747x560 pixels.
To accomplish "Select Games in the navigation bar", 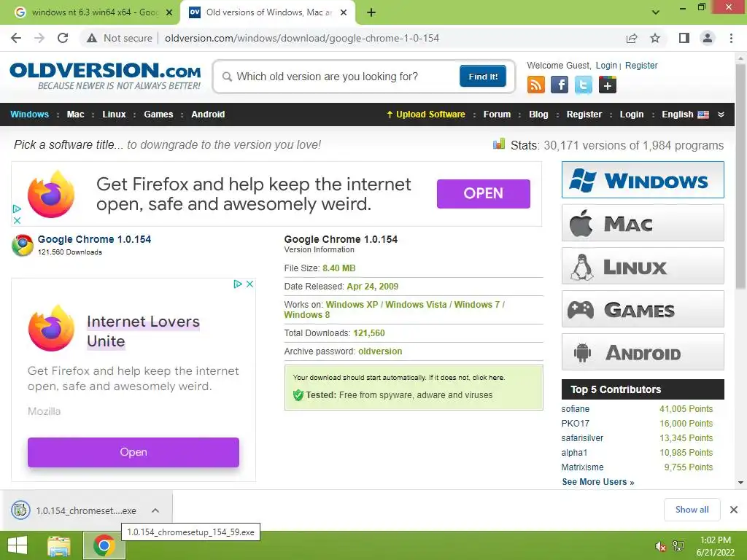I will coord(158,114).
